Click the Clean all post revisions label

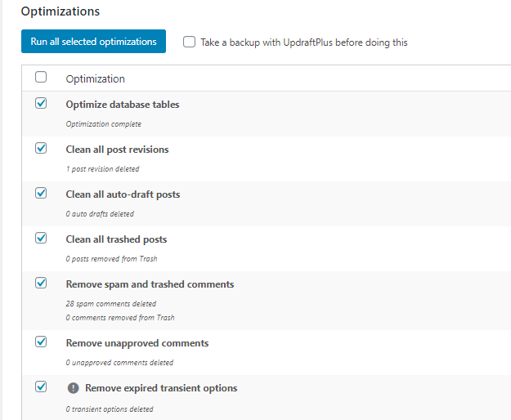(117, 150)
